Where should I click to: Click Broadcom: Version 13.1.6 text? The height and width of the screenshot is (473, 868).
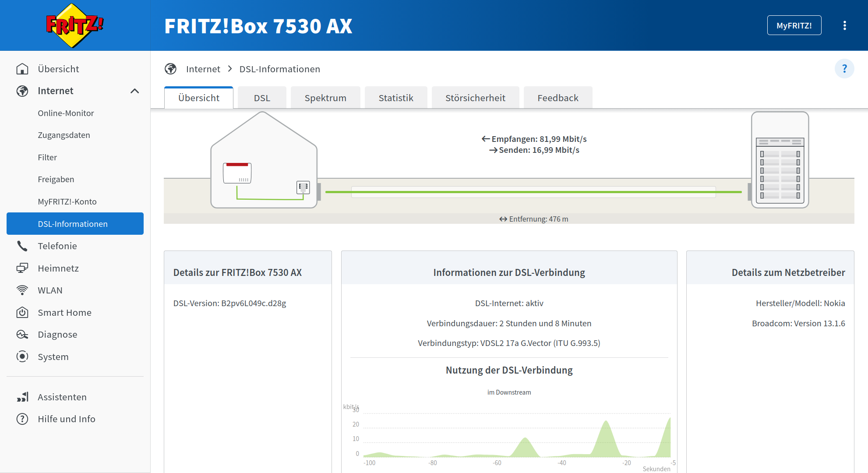point(798,324)
